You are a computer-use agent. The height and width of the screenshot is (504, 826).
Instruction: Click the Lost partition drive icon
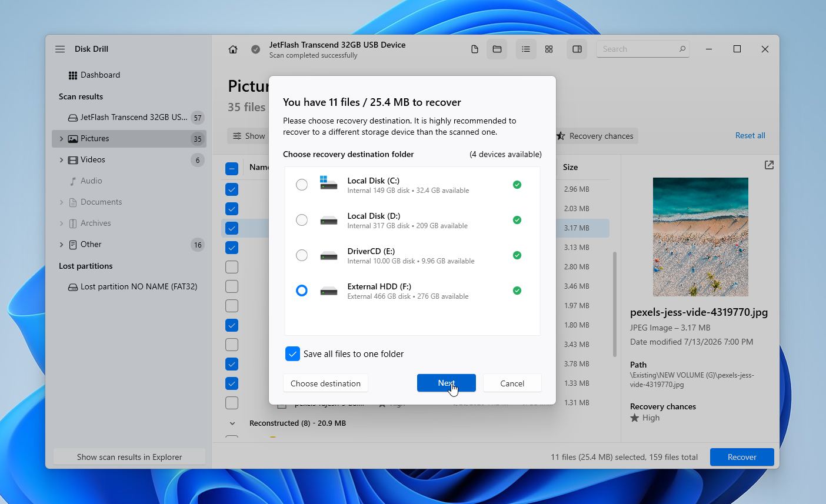73,287
